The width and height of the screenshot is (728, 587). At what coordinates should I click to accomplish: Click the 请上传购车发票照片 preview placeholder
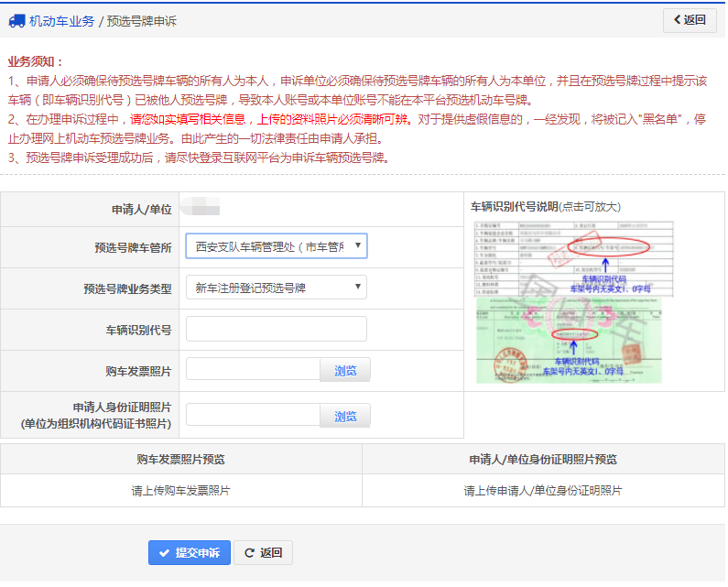(x=180, y=491)
